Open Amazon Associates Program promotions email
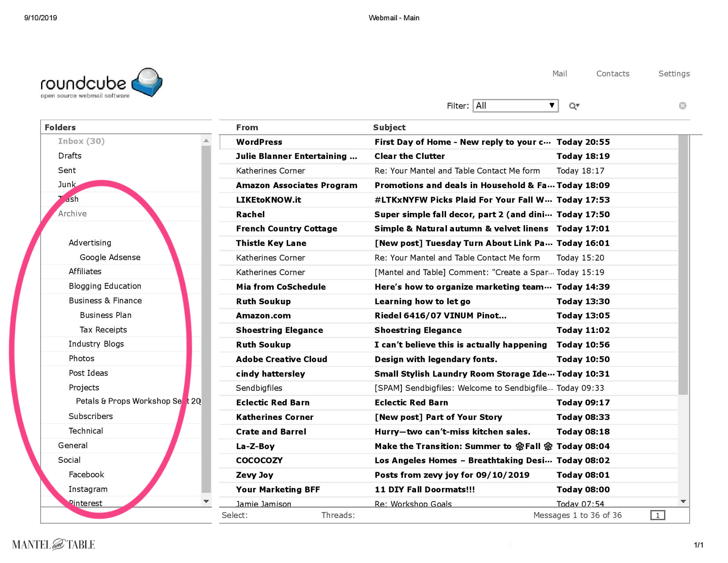Viewport: 728px width, 563px height. click(448, 185)
